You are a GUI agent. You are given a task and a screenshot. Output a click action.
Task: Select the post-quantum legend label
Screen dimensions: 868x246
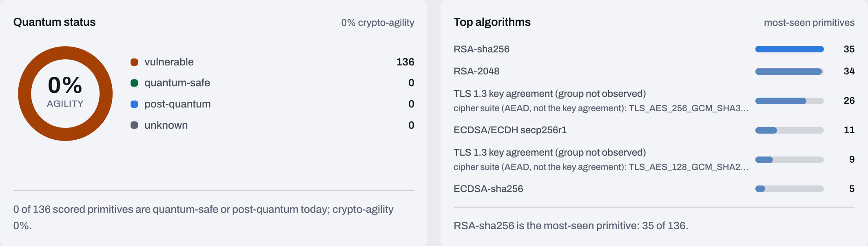point(177,104)
